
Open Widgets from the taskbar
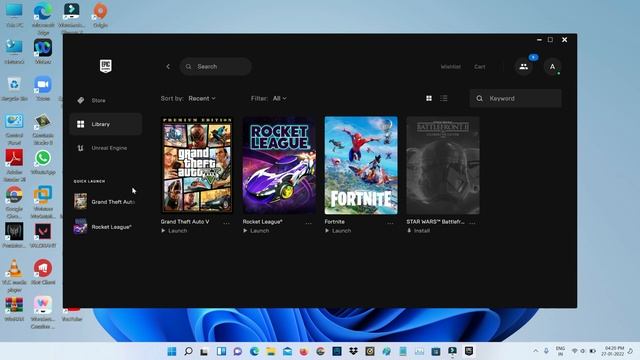coord(221,351)
